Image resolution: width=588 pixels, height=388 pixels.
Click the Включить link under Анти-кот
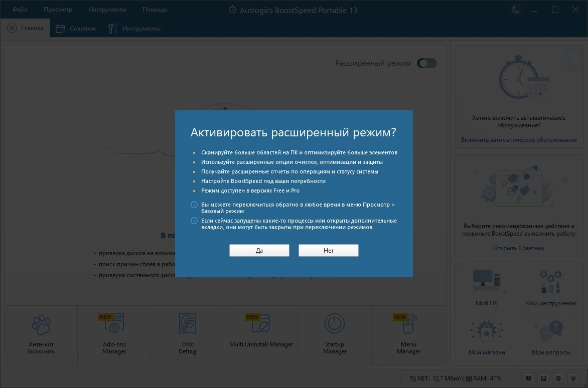[41, 351]
